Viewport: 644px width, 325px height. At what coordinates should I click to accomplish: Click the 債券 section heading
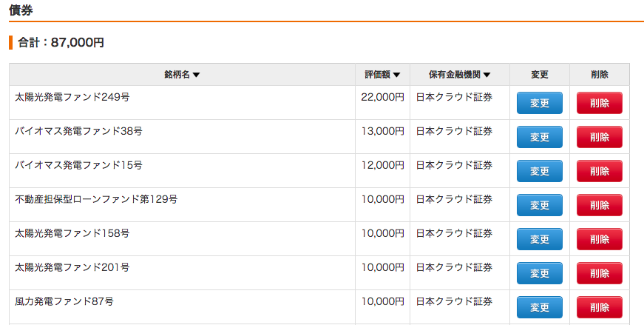pos(21,10)
